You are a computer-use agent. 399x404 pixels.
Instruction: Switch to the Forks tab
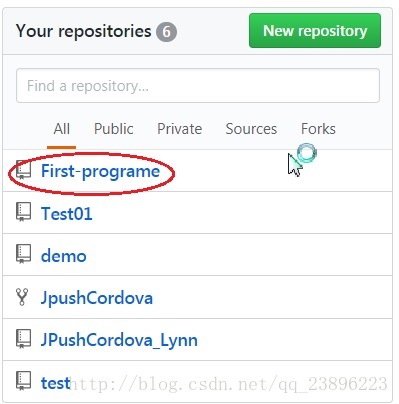point(318,129)
